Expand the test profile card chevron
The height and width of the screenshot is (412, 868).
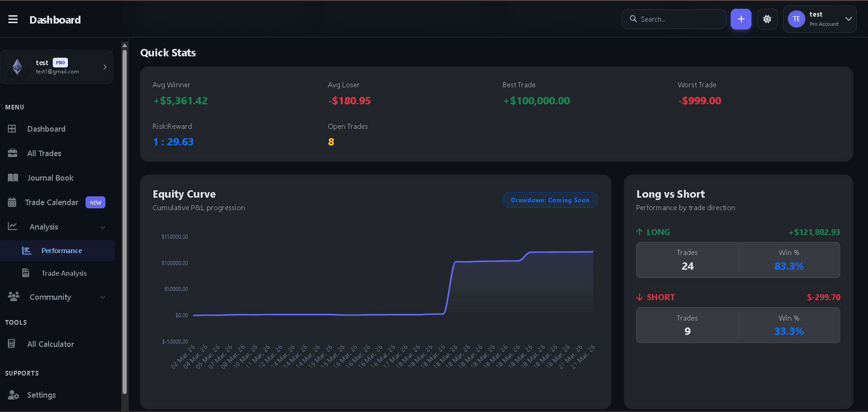(105, 67)
